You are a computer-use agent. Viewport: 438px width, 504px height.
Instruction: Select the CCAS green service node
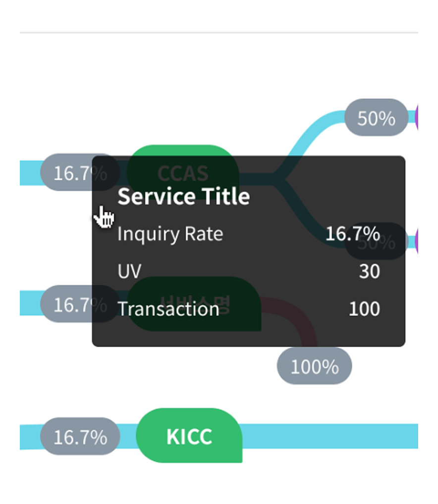click(x=183, y=172)
